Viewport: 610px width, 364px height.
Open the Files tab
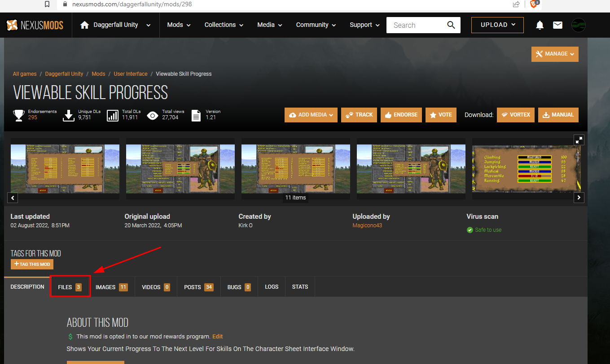click(x=70, y=287)
